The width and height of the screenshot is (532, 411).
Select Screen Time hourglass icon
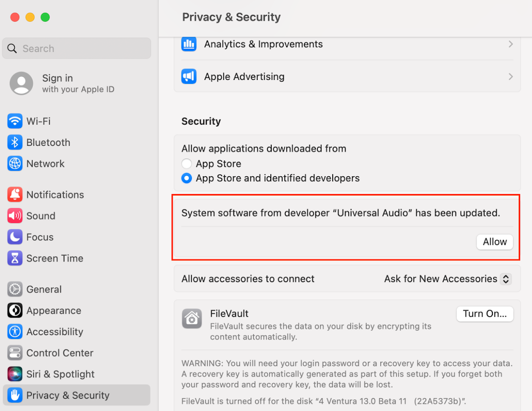[15, 258]
